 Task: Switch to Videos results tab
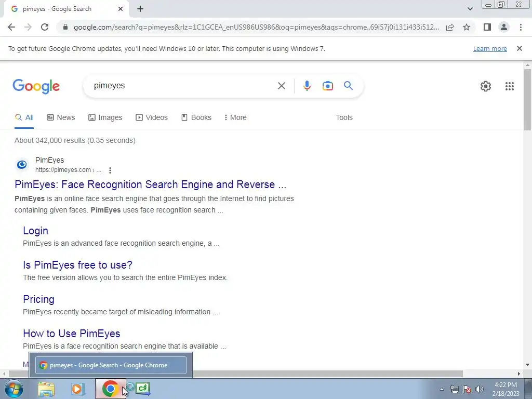click(x=152, y=117)
